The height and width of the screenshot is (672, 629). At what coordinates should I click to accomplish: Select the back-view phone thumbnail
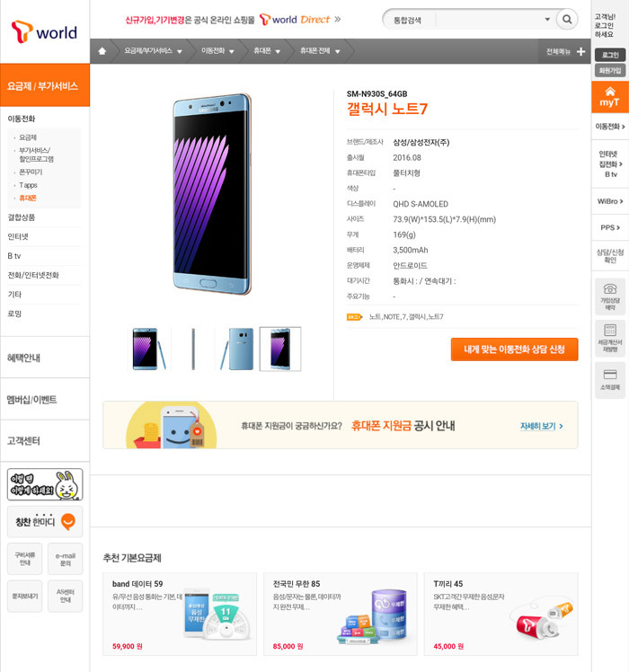(x=237, y=349)
